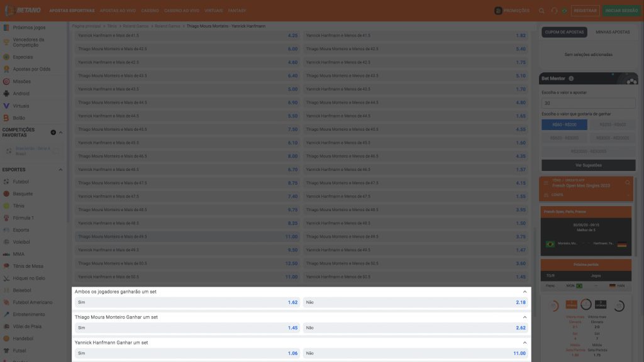This screenshot has height=362, width=644.
Task: Click the Bet Mentor info icon
Action: click(571, 79)
